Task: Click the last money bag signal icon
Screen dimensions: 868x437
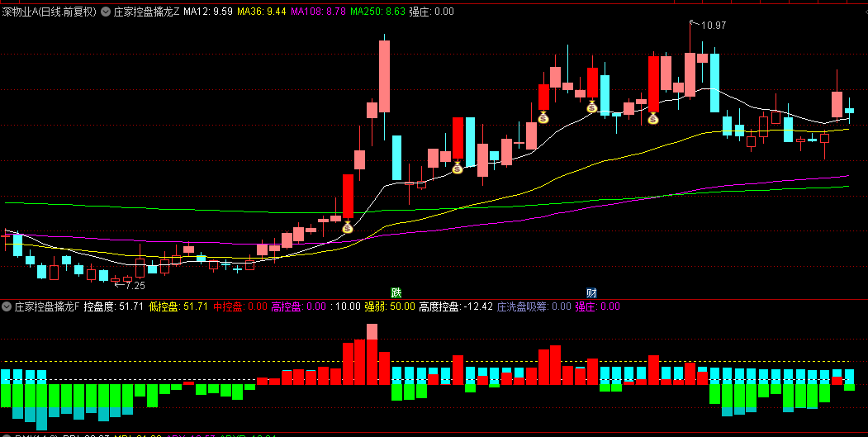Action: [x=653, y=118]
